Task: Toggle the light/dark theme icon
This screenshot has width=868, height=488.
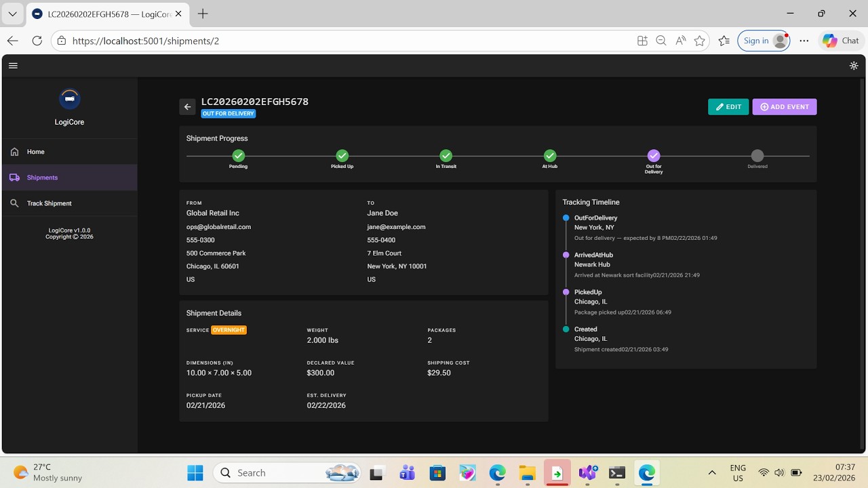Action: pyautogui.click(x=854, y=66)
